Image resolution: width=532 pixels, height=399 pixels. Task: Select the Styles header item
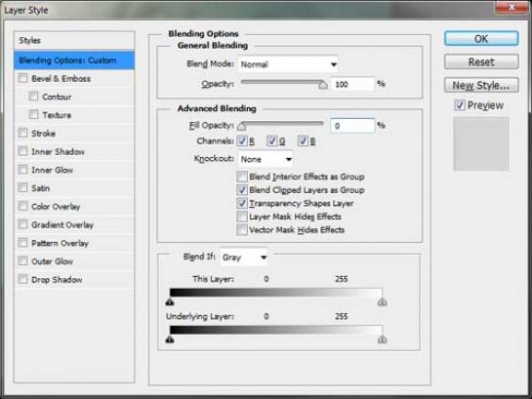pyautogui.click(x=74, y=41)
